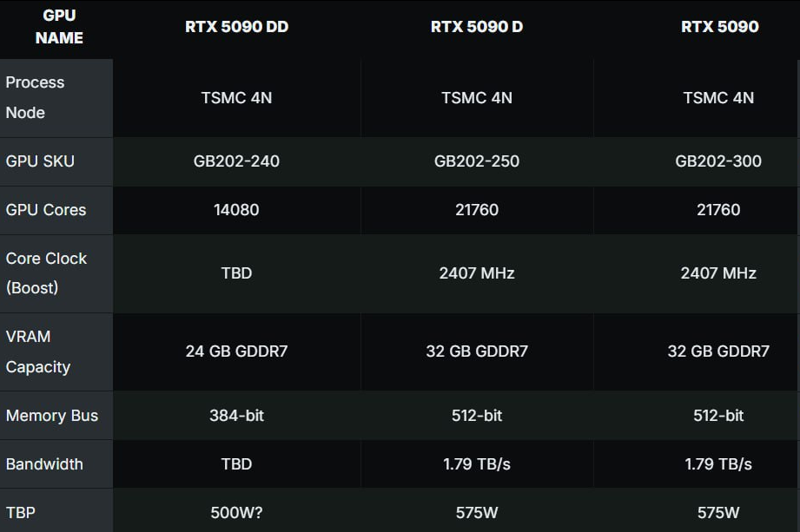
Task: Click the RTX 5090 DD column header
Action: tap(237, 27)
